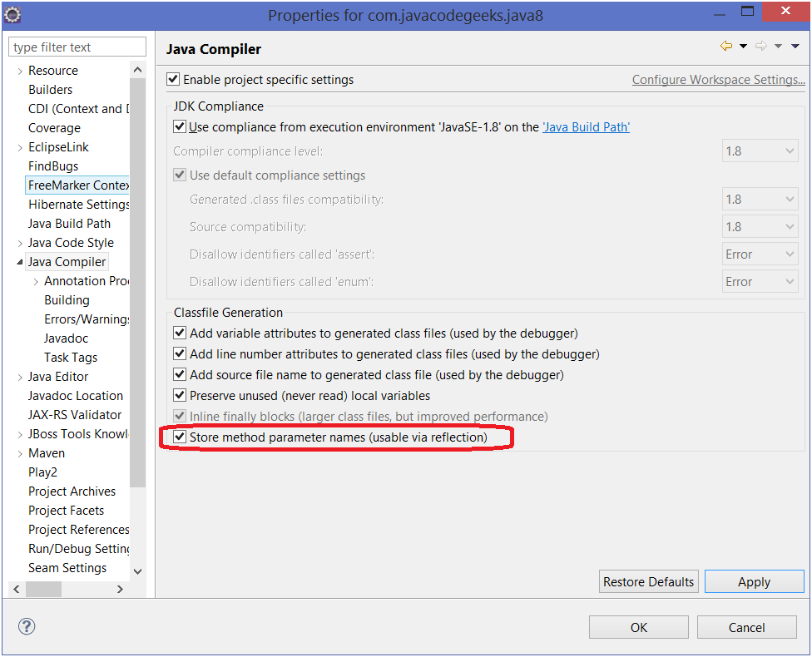
Task: Open the view menu triangle in the header
Action: (x=795, y=46)
